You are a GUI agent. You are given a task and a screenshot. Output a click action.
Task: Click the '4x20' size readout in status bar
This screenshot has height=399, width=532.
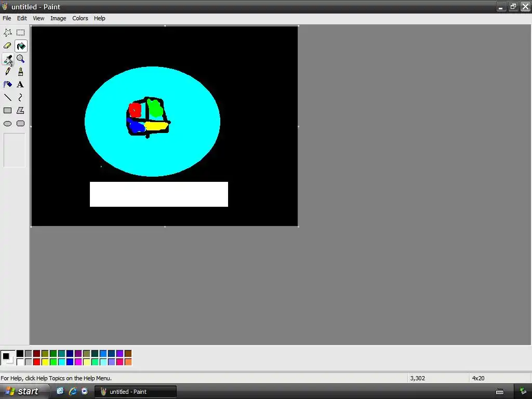click(478, 378)
